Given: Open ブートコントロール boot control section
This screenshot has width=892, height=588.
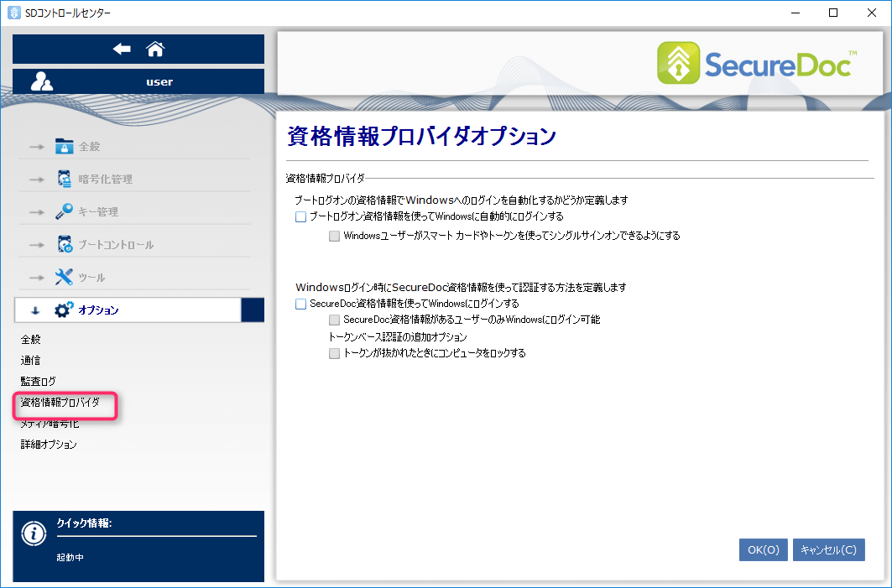Looking at the screenshot, I should point(115,245).
